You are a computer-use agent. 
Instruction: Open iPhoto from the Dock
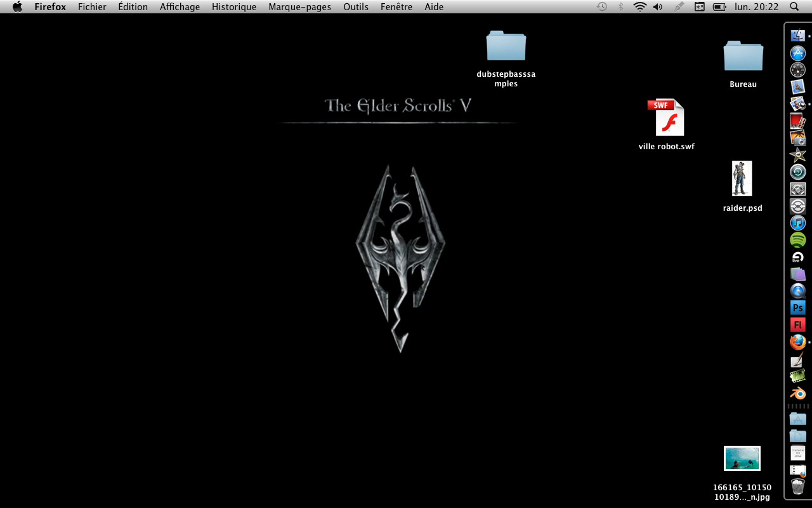coord(797,138)
